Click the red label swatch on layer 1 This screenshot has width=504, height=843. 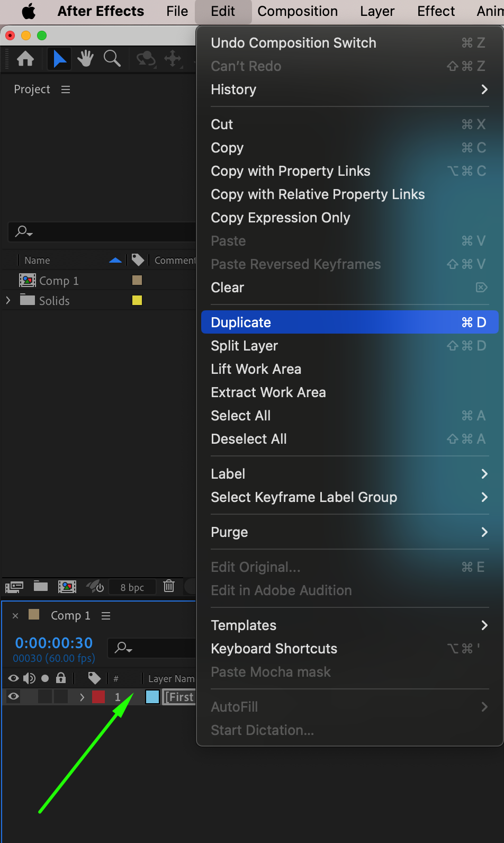98,697
